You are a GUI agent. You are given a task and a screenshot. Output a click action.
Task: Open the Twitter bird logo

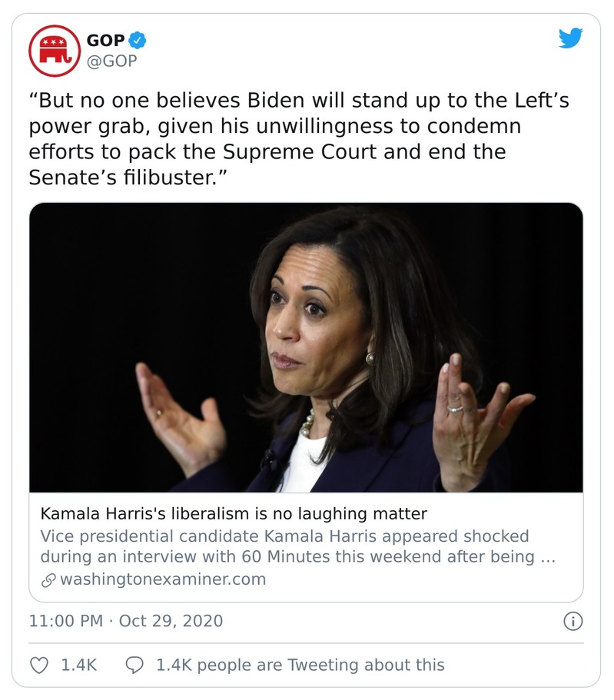570,38
